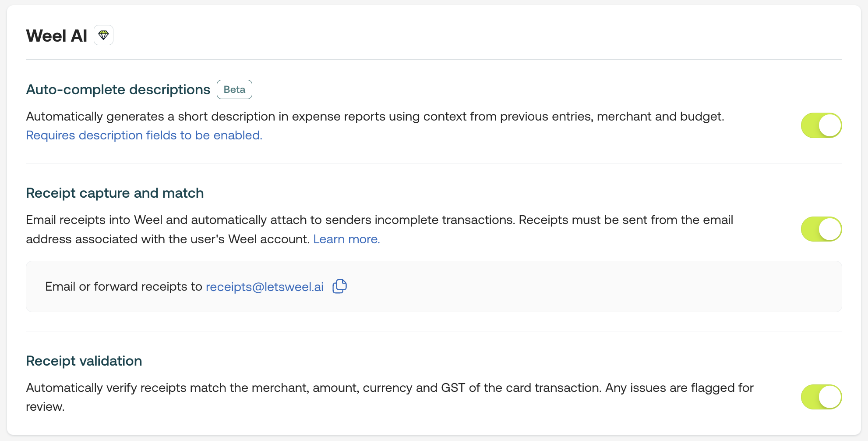This screenshot has width=868, height=441.
Task: Click the Weel AI page title
Action: click(x=56, y=36)
